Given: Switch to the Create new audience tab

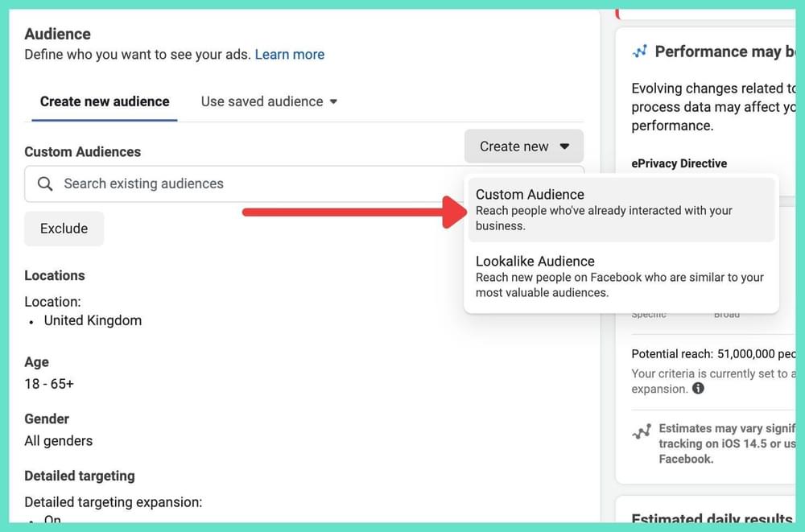Looking at the screenshot, I should [104, 101].
